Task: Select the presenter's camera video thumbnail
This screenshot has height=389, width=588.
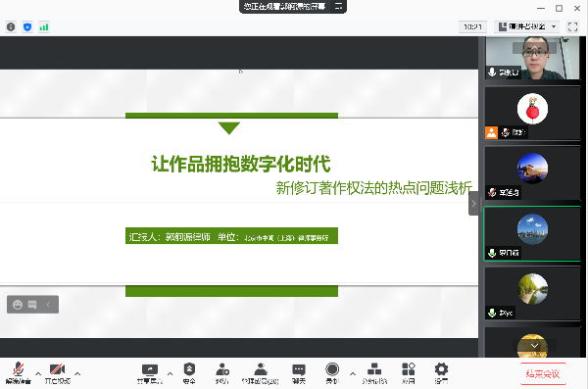Action: (532, 58)
